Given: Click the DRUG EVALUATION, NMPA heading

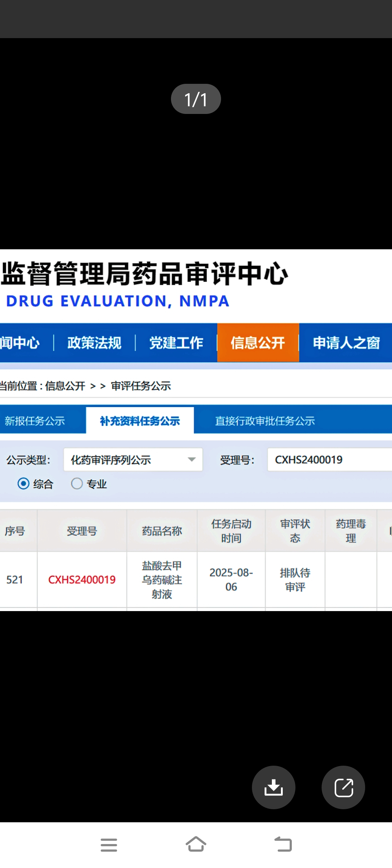Looking at the screenshot, I should (118, 301).
